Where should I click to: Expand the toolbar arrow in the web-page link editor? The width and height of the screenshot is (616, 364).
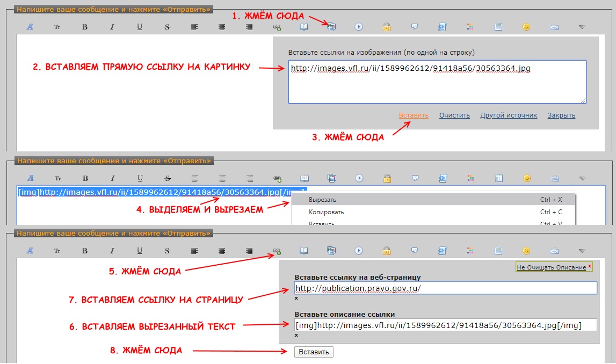point(582,251)
